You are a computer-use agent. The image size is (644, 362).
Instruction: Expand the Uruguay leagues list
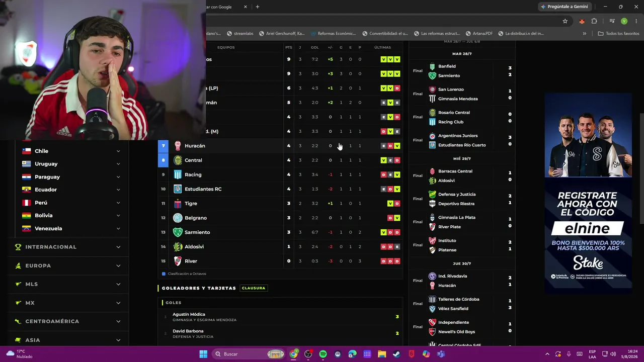(x=118, y=164)
